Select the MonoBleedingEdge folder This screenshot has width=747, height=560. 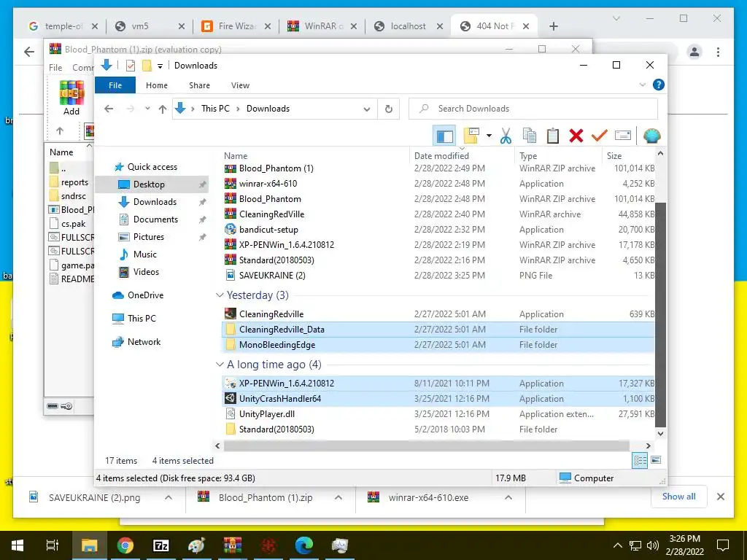click(x=438, y=345)
